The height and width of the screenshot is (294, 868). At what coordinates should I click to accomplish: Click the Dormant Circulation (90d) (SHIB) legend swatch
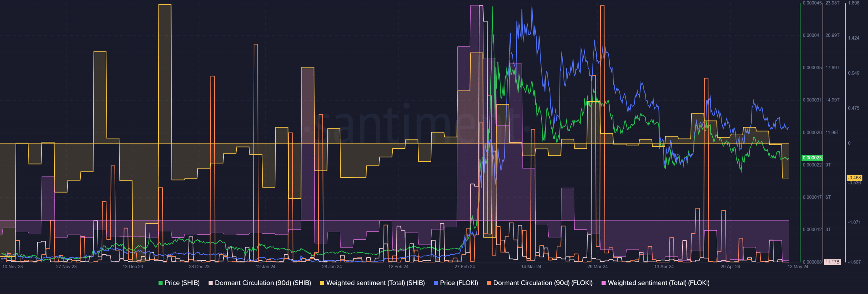[211, 283]
